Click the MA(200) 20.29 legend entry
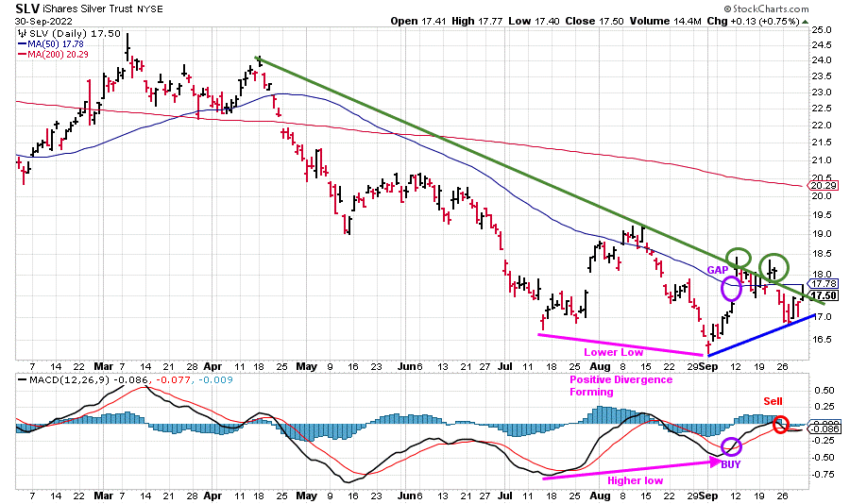Screen dimensions: 850x504 coord(53,54)
